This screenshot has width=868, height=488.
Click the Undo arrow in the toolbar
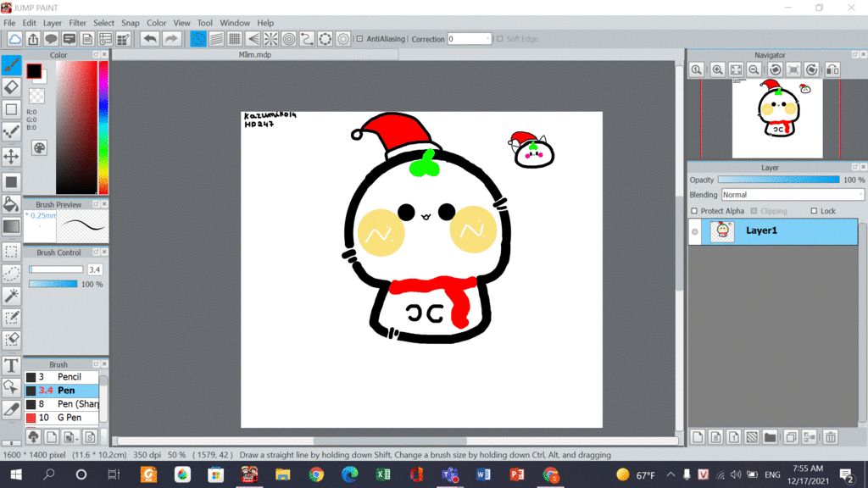[x=150, y=39]
